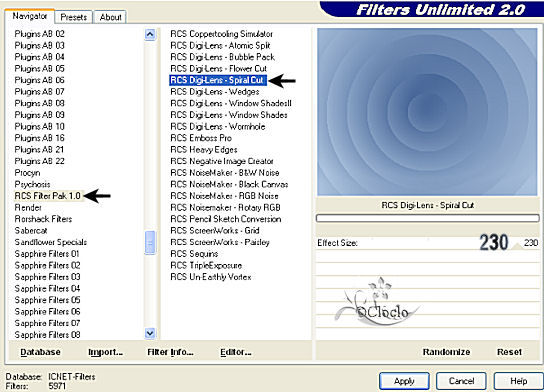Viewport: 544px width, 392px height.
Task: Click Randomize to shuffle settings
Action: pos(446,352)
